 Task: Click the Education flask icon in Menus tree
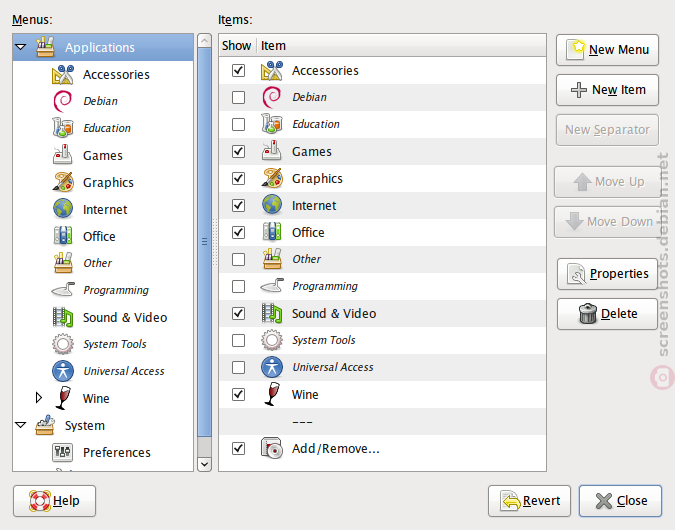pyautogui.click(x=63, y=128)
